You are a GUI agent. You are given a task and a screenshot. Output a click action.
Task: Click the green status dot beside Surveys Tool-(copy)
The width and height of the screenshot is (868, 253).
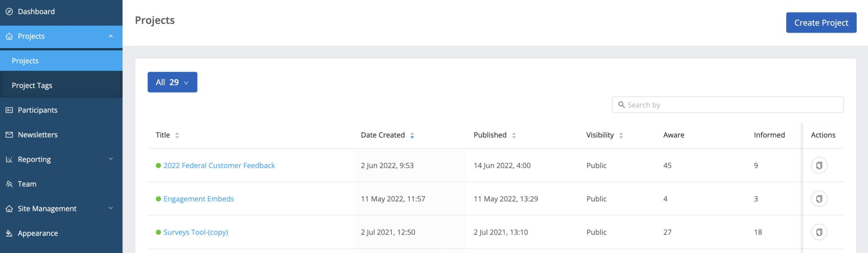point(158,232)
